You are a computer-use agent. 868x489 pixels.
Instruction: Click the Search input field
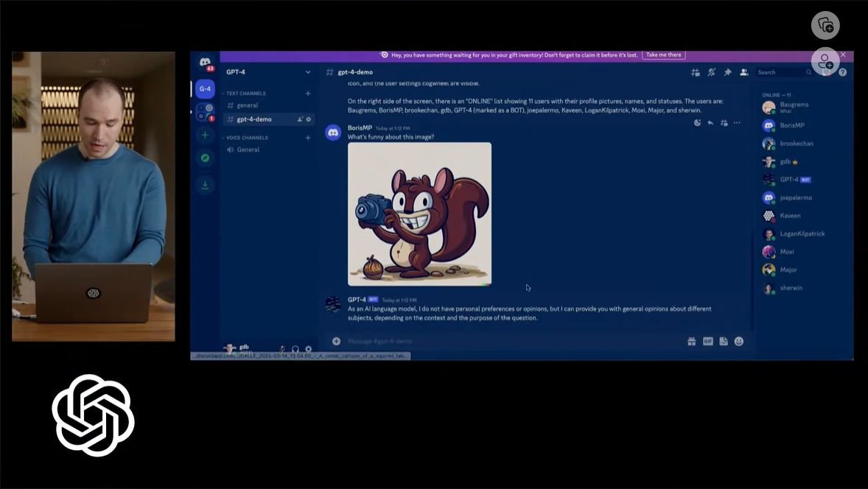pyautogui.click(x=780, y=72)
